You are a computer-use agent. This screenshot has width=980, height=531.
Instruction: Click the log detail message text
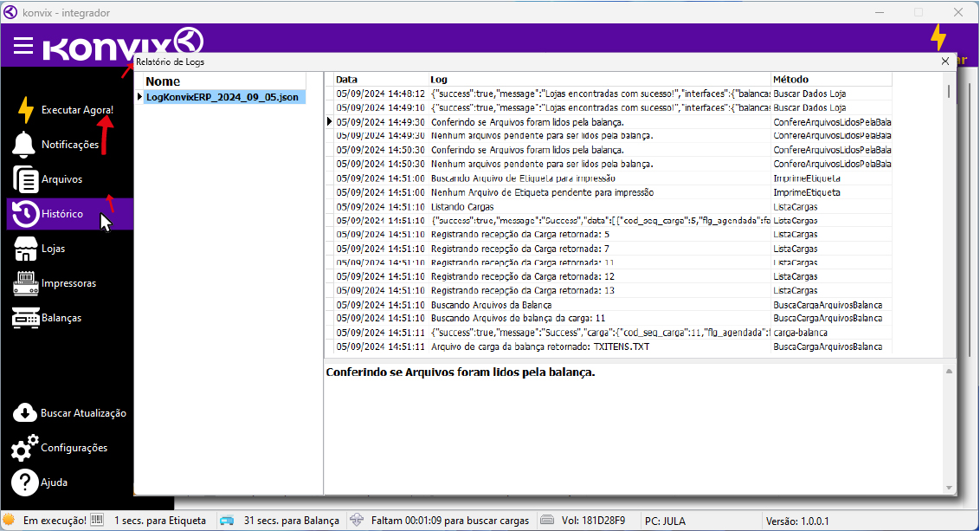tap(461, 372)
